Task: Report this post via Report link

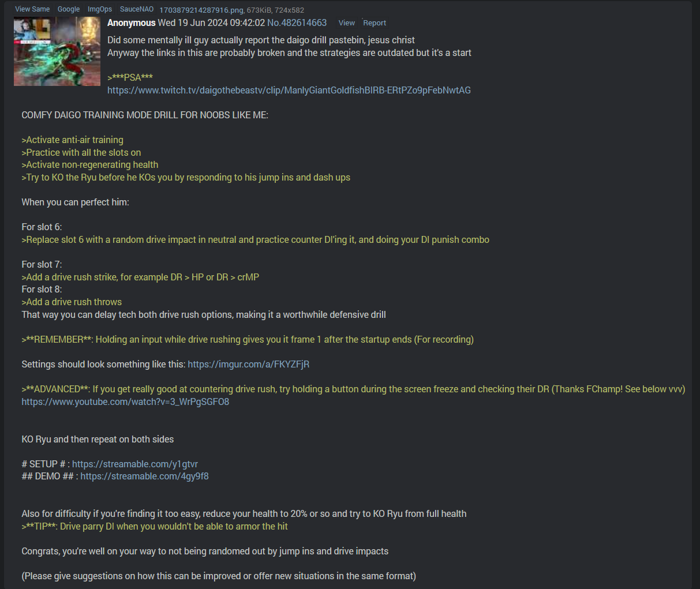Action: pyautogui.click(x=375, y=23)
